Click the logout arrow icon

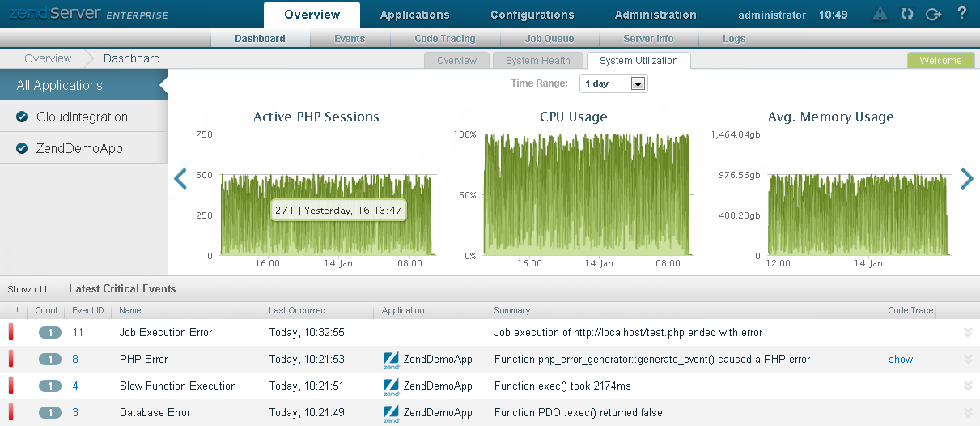(933, 14)
